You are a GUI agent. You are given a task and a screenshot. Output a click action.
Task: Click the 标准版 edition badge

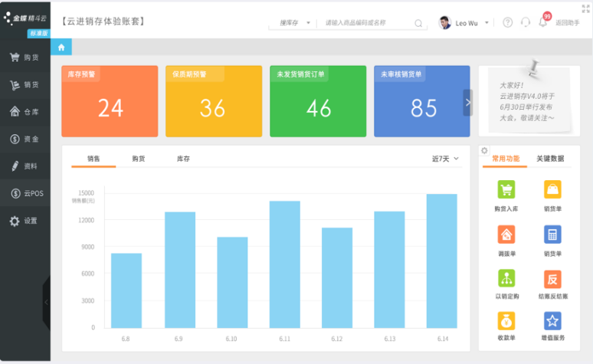point(38,33)
